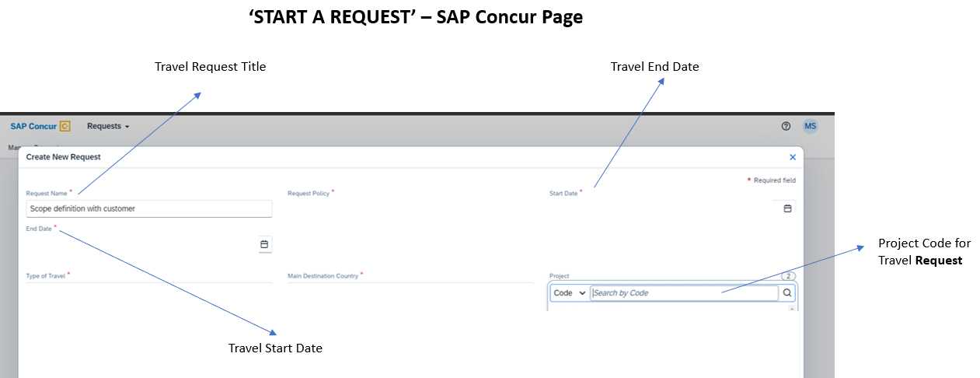Click the Request Name input field

(149, 208)
